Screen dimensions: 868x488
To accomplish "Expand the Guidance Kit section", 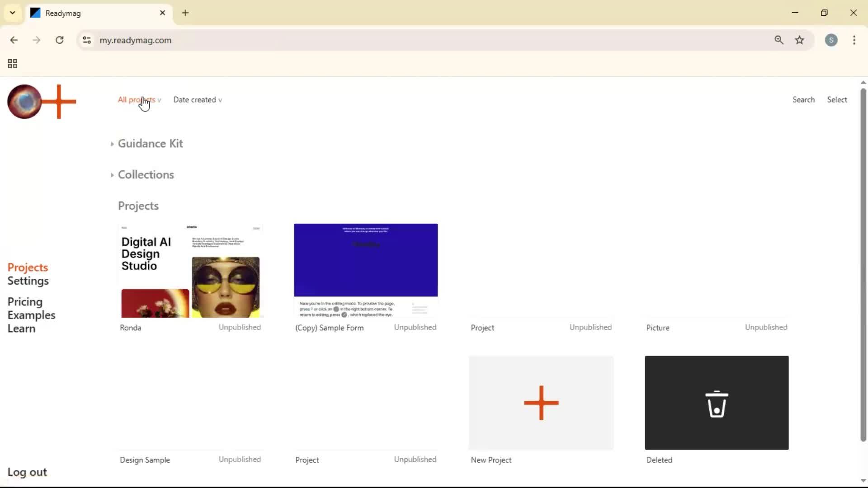I will [x=150, y=144].
